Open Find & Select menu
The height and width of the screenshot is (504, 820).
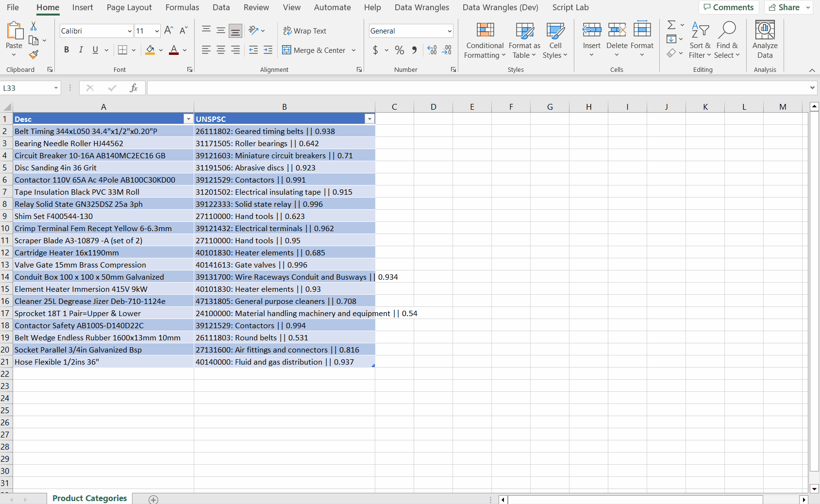click(x=727, y=40)
